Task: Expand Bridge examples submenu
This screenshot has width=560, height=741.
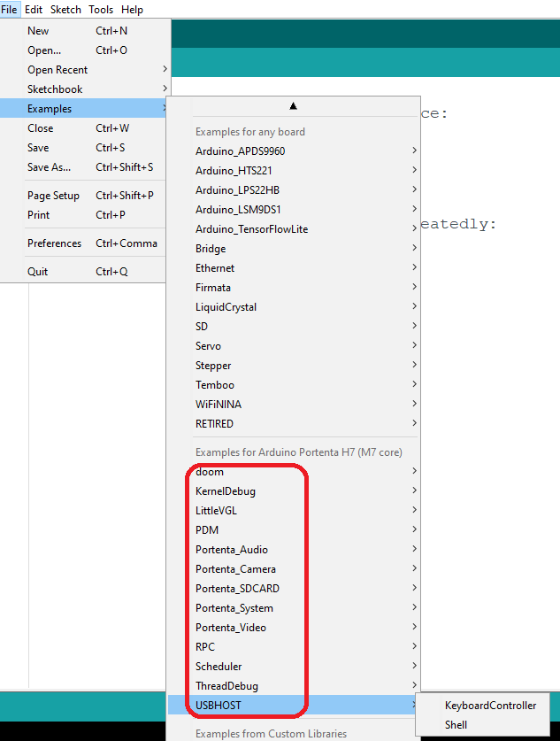Action: [294, 248]
